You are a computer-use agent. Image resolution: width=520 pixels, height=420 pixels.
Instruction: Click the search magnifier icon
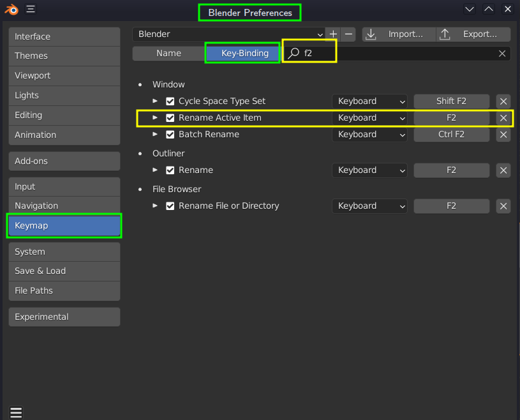click(293, 53)
